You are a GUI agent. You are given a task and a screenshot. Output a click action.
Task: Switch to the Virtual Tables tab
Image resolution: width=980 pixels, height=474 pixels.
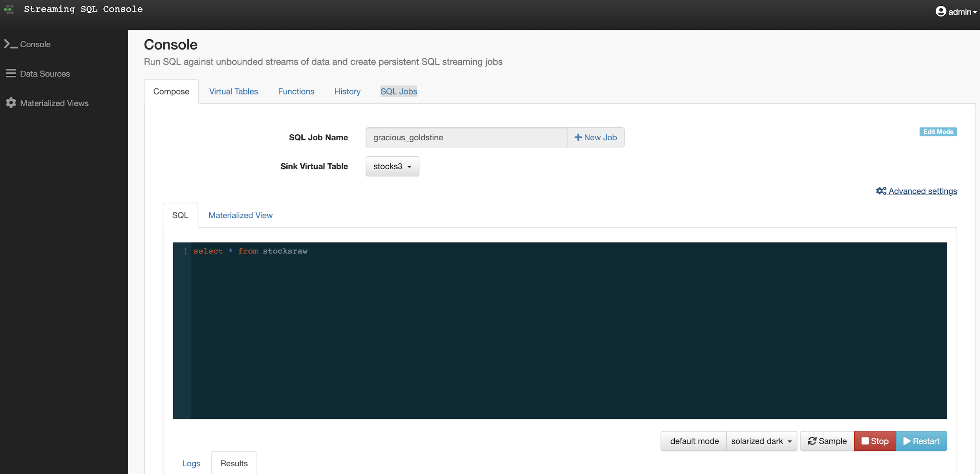[233, 91]
